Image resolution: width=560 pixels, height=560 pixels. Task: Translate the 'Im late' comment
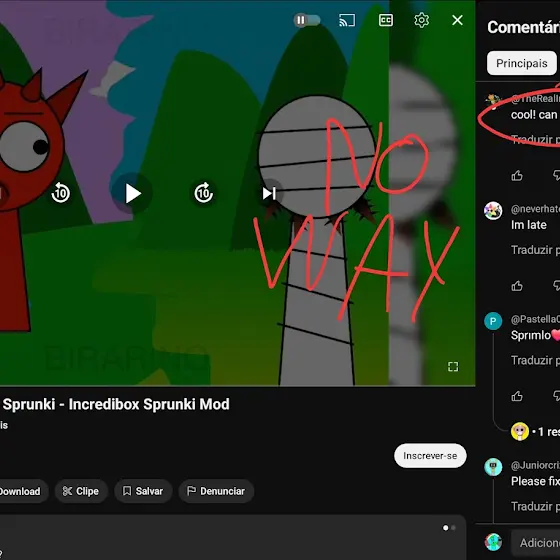tap(535, 250)
